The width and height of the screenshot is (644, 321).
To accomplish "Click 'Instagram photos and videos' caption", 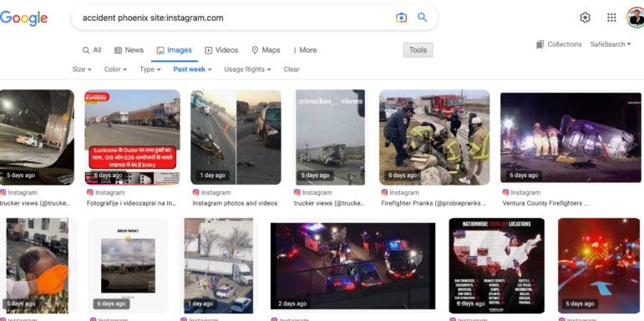I will [x=235, y=203].
